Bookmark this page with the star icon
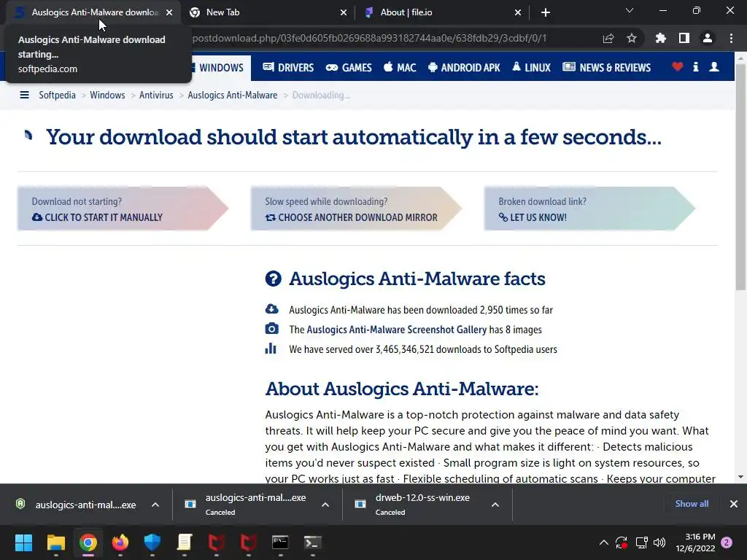The image size is (747, 560). click(632, 39)
